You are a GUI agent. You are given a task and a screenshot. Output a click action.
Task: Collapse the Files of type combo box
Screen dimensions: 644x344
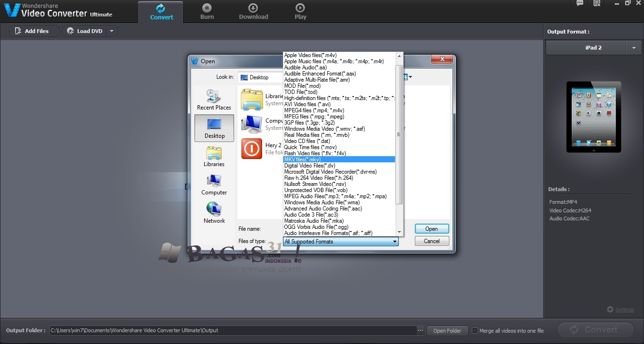pos(341,242)
